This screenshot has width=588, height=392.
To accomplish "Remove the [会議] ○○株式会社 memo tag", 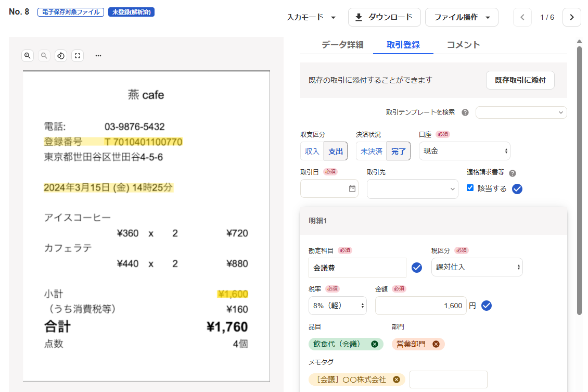I will tap(397, 380).
